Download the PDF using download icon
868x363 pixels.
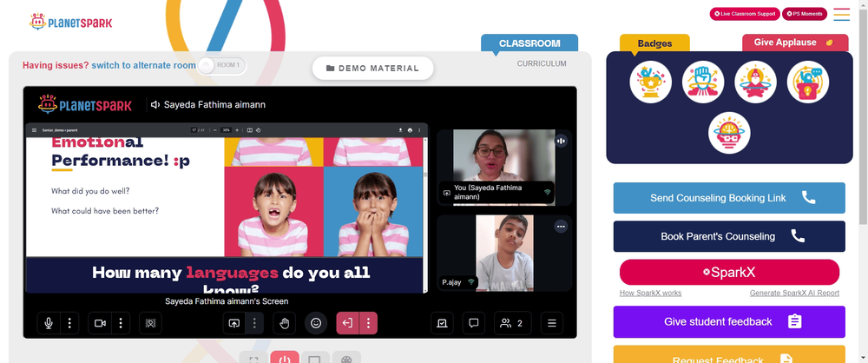400,130
